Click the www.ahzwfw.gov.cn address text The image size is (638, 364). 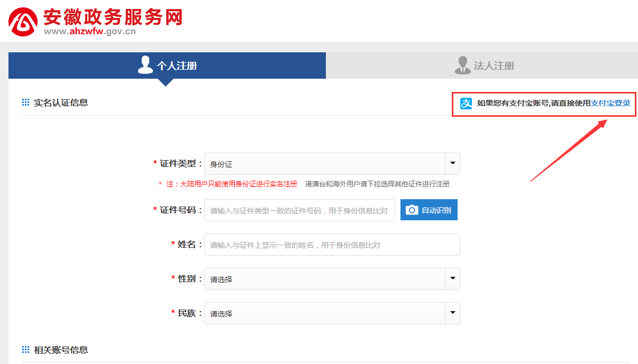(89, 32)
